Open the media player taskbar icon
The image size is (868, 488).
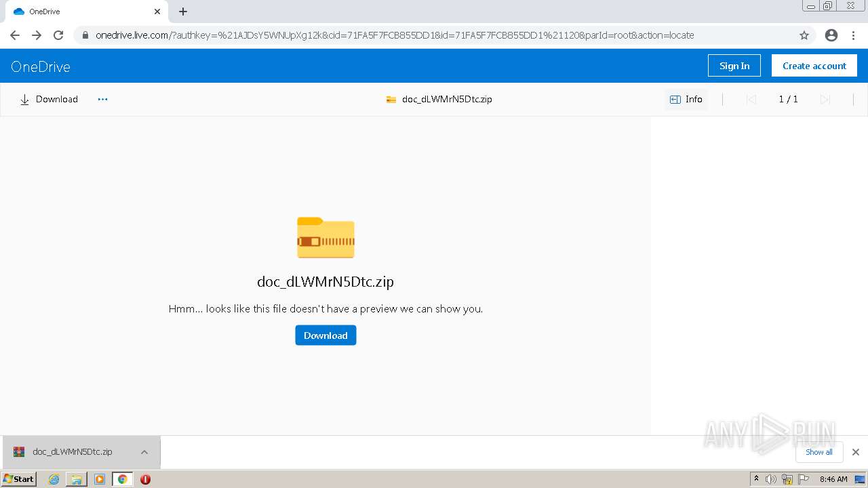point(100,479)
